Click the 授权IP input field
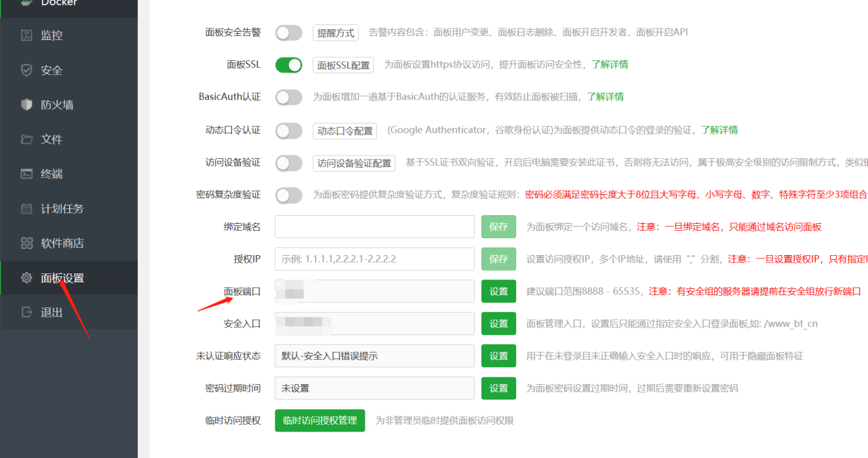 tap(374, 259)
